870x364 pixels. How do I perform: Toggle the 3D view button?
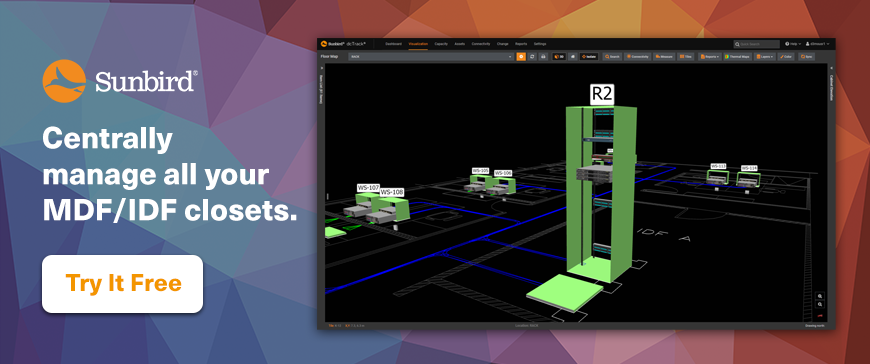[x=559, y=57]
